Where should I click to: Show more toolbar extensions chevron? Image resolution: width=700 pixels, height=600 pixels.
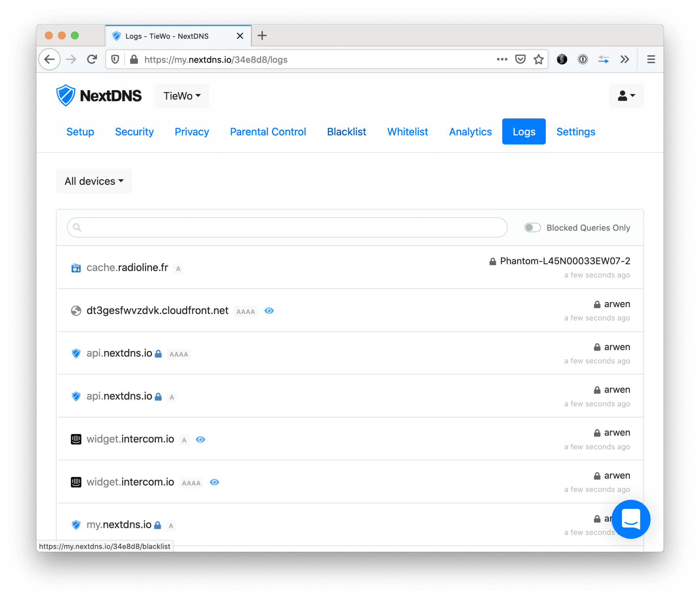pos(625,59)
